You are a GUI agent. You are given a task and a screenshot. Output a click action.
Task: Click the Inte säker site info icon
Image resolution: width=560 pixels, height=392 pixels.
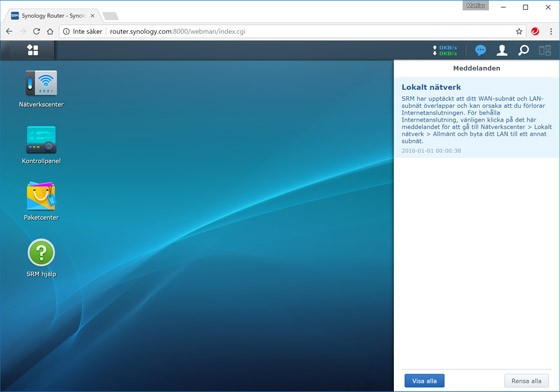[x=66, y=31]
